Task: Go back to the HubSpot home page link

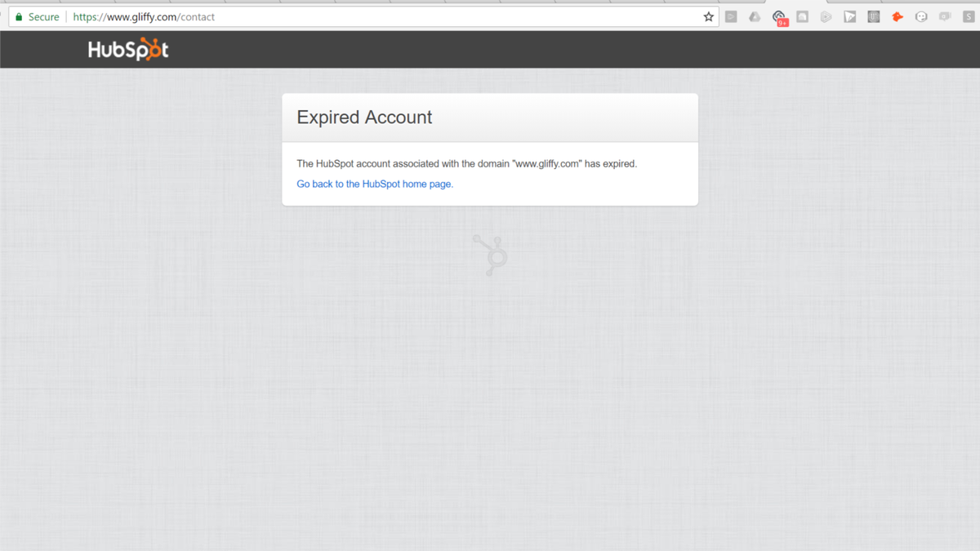Action: coord(375,184)
